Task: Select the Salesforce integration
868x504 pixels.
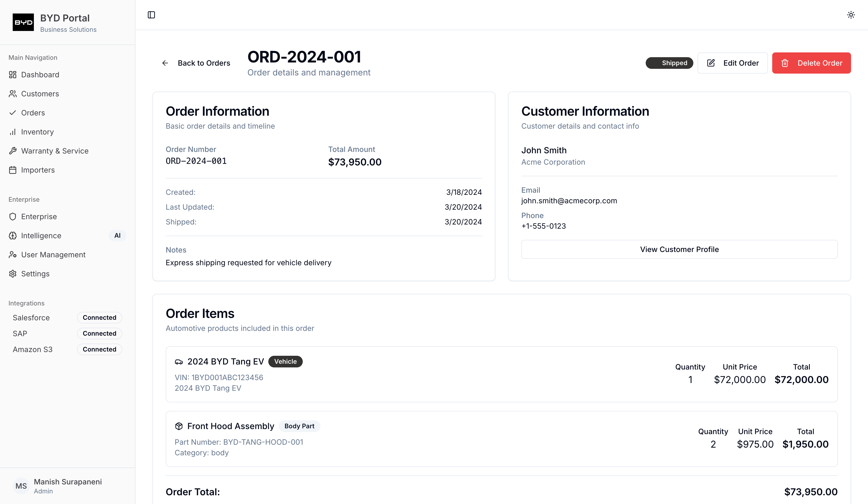Action: (x=31, y=318)
